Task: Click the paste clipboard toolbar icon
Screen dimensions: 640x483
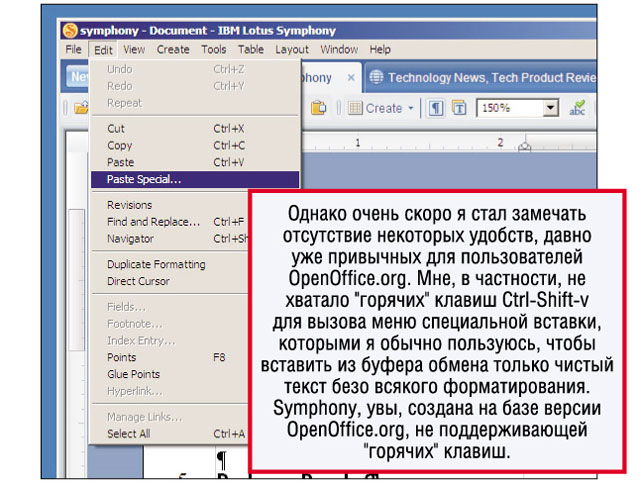Action: 318,108
